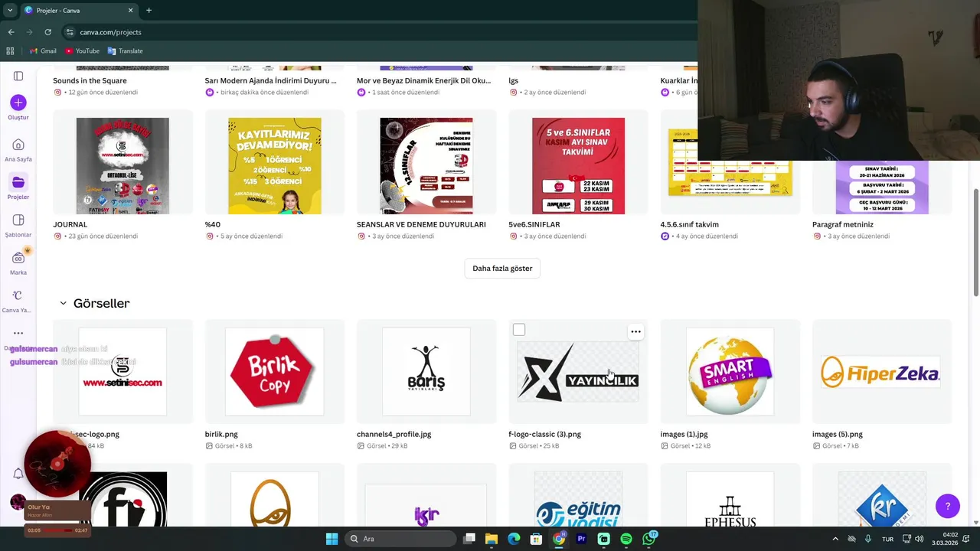Open File Explorer from the taskbar
Screen dimensions: 980x551
492,539
